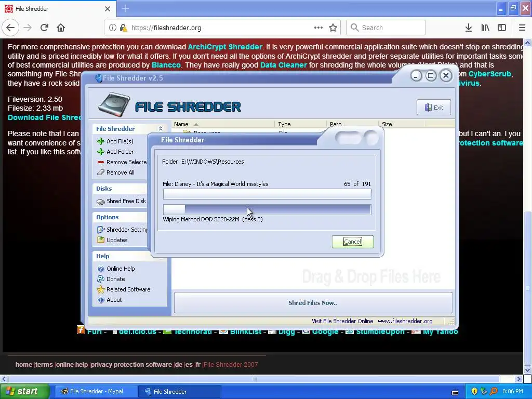Switch to File Shredder taskbar item

point(180,392)
